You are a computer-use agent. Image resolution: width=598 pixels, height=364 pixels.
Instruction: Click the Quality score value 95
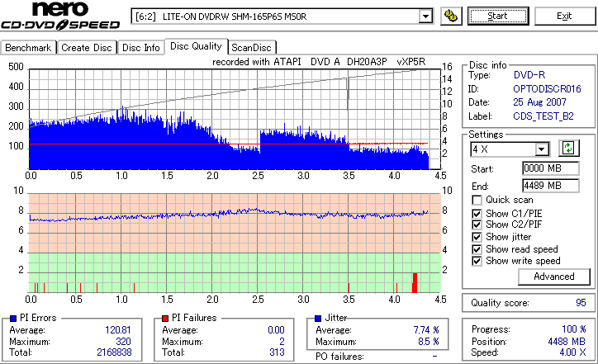[581, 303]
